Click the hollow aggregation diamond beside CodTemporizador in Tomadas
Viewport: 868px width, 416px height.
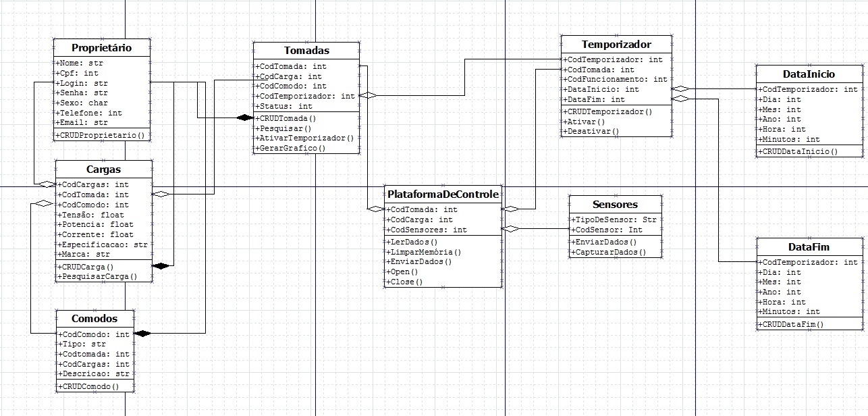click(367, 96)
